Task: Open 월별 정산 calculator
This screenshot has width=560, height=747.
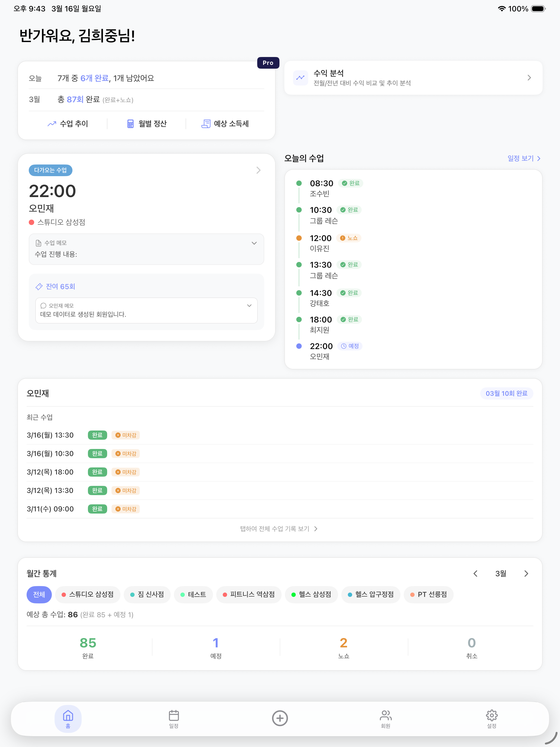Action: point(147,124)
